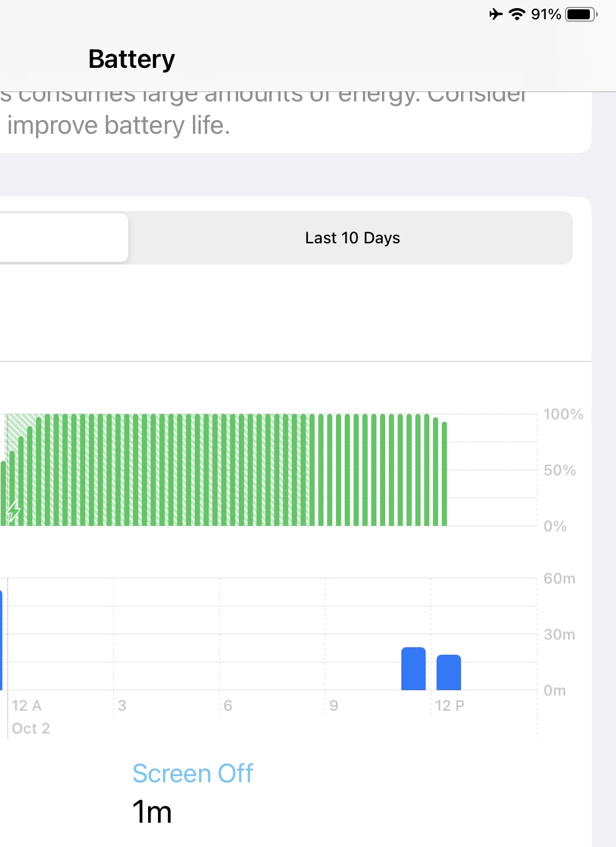
Task: Tap the 91% battery percentage text
Action: pyautogui.click(x=546, y=14)
